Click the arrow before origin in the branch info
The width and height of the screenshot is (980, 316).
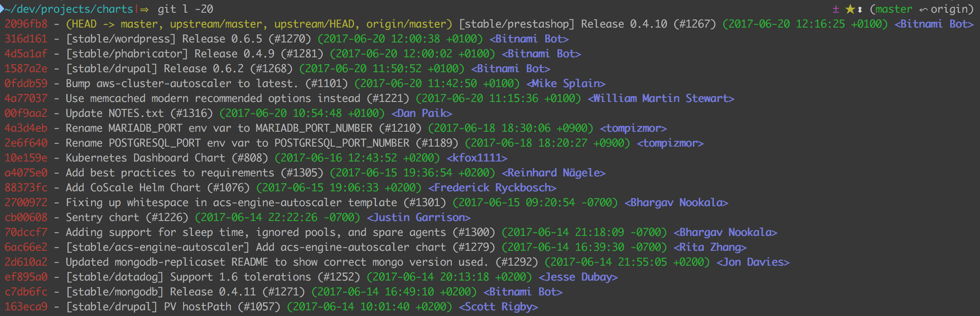coord(923,10)
